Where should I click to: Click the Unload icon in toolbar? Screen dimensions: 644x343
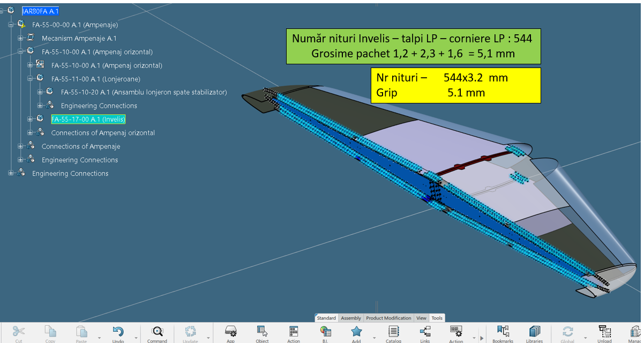coord(604,332)
